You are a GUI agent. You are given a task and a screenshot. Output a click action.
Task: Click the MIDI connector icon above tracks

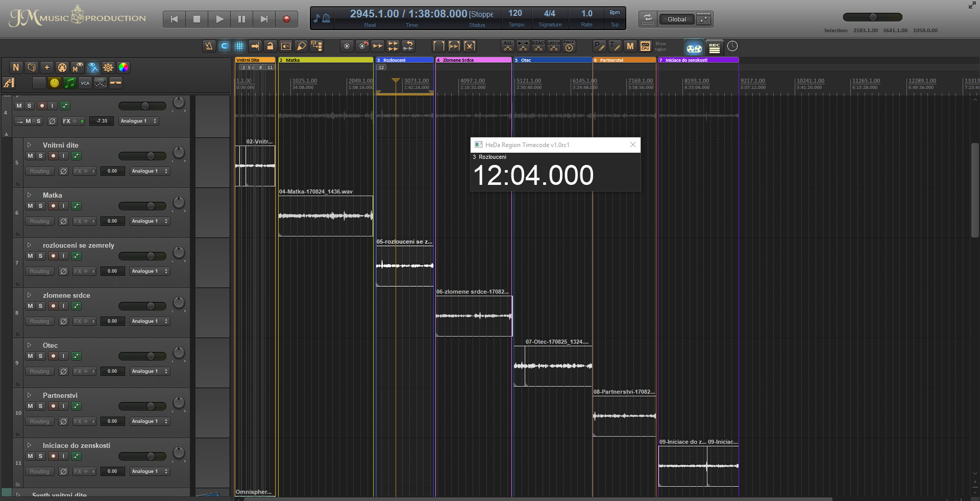[x=62, y=67]
